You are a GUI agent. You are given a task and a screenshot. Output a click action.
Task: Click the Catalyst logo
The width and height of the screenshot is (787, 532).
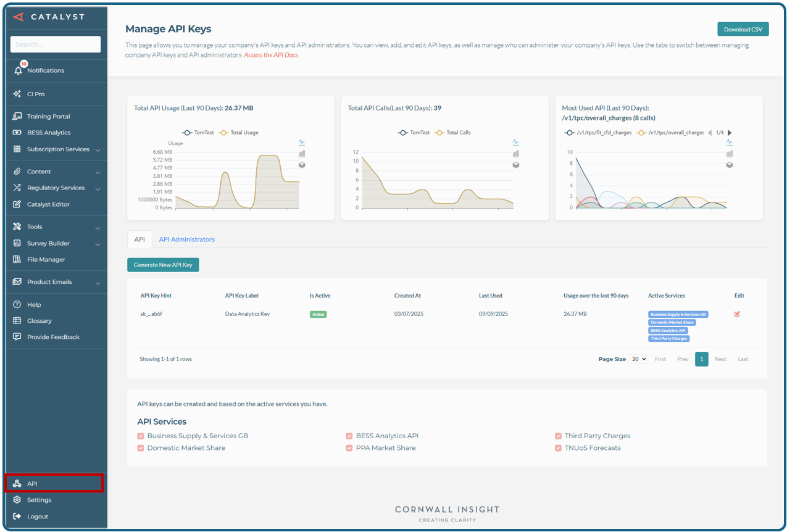(x=48, y=17)
